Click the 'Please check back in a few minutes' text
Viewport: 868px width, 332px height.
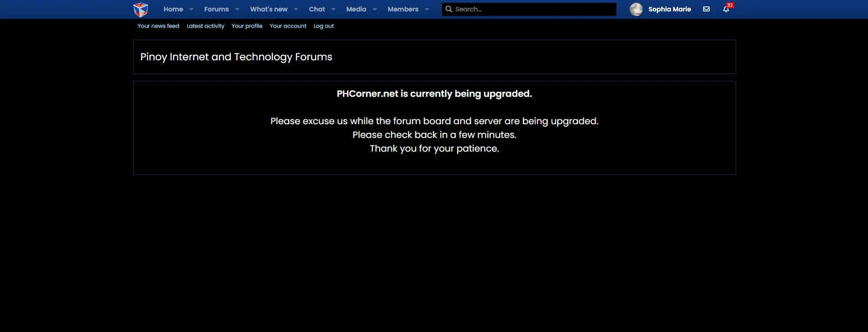pyautogui.click(x=434, y=135)
